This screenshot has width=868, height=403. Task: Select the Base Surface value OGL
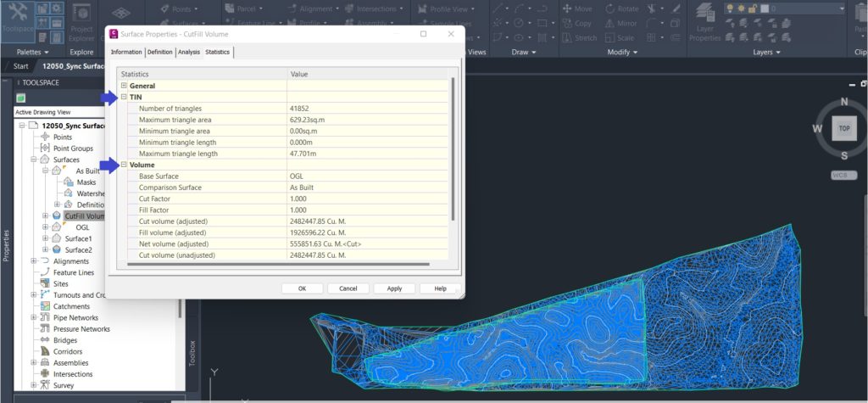tap(296, 176)
